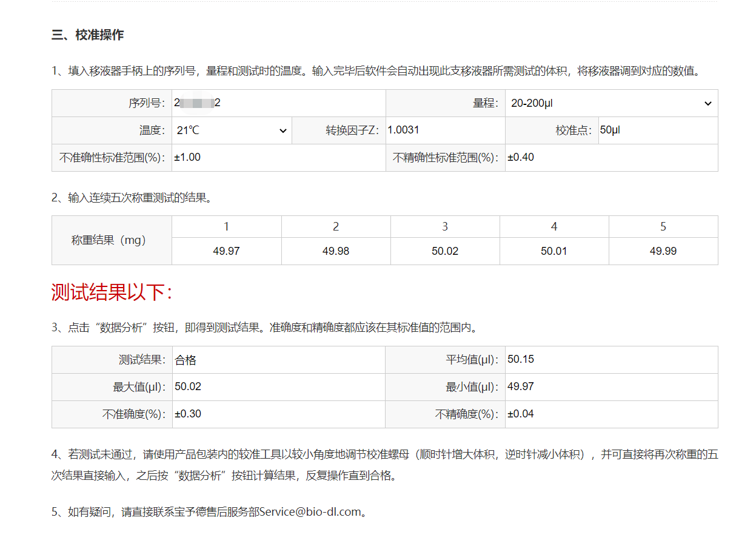
Task: Select first weighing result 49.97
Action: click(226, 251)
